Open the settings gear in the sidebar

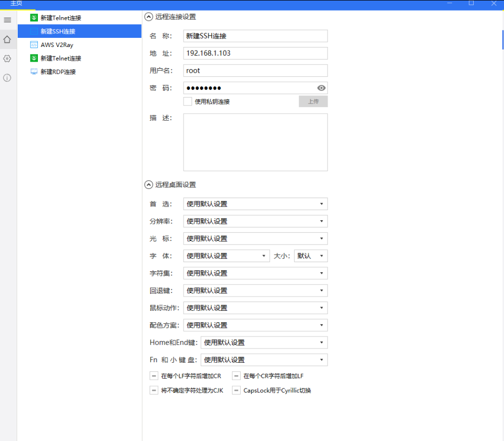7,59
